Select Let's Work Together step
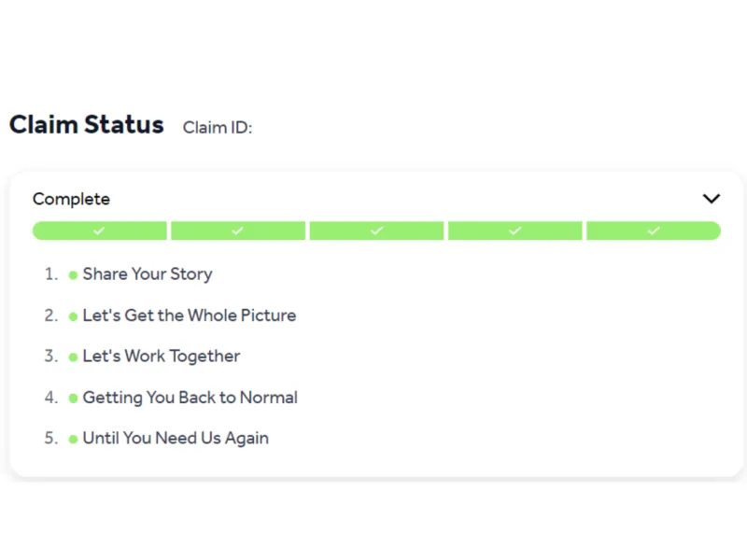This screenshot has height=560, width=747. pyautogui.click(x=161, y=357)
